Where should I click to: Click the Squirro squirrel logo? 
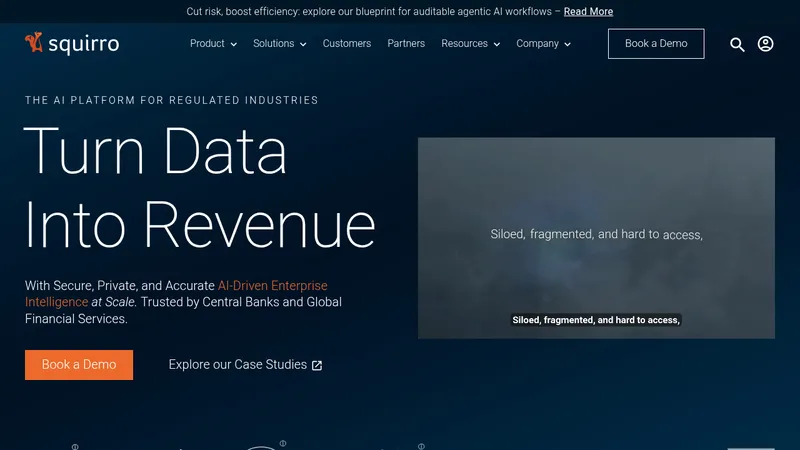click(34, 42)
